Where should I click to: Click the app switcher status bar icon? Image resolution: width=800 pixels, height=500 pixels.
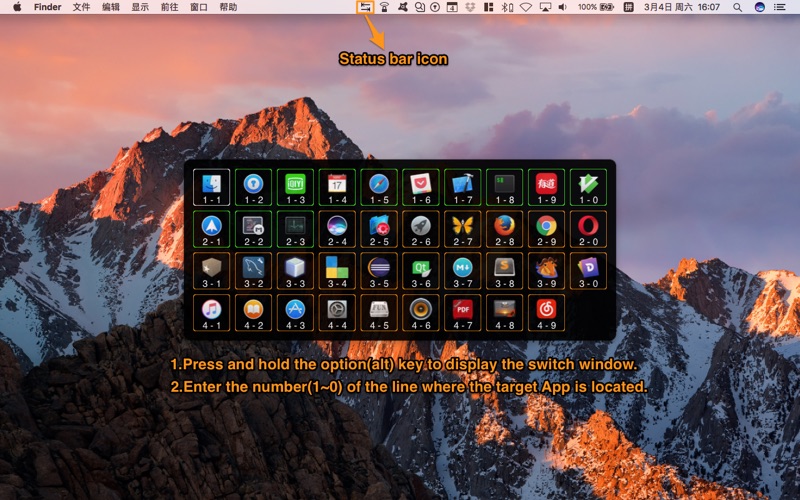[365, 7]
